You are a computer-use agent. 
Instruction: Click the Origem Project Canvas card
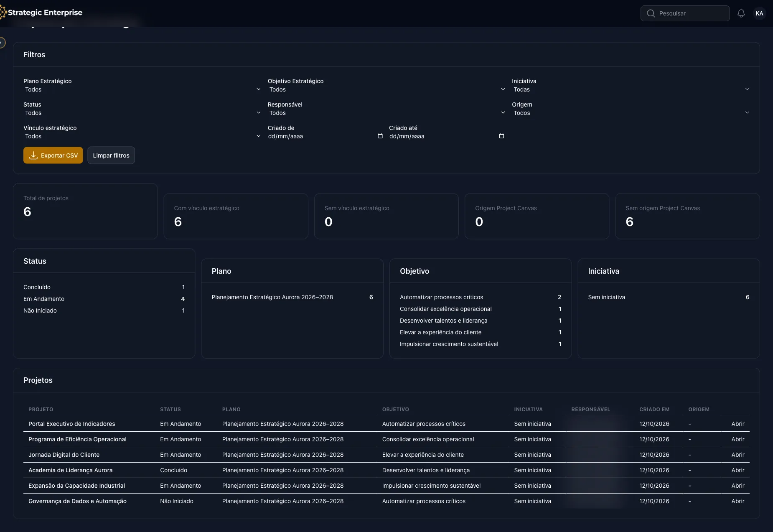click(537, 216)
